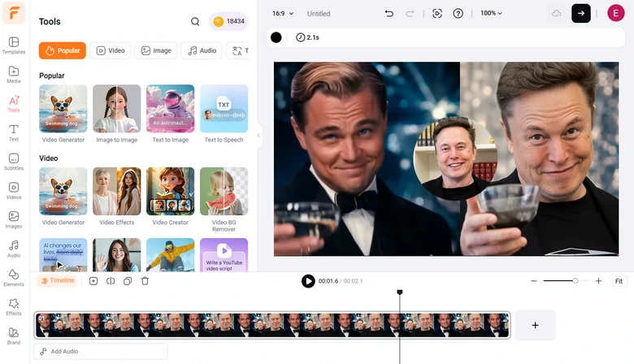Click the Fit timeline button
Image resolution: width=634 pixels, height=364 pixels.
tap(619, 281)
